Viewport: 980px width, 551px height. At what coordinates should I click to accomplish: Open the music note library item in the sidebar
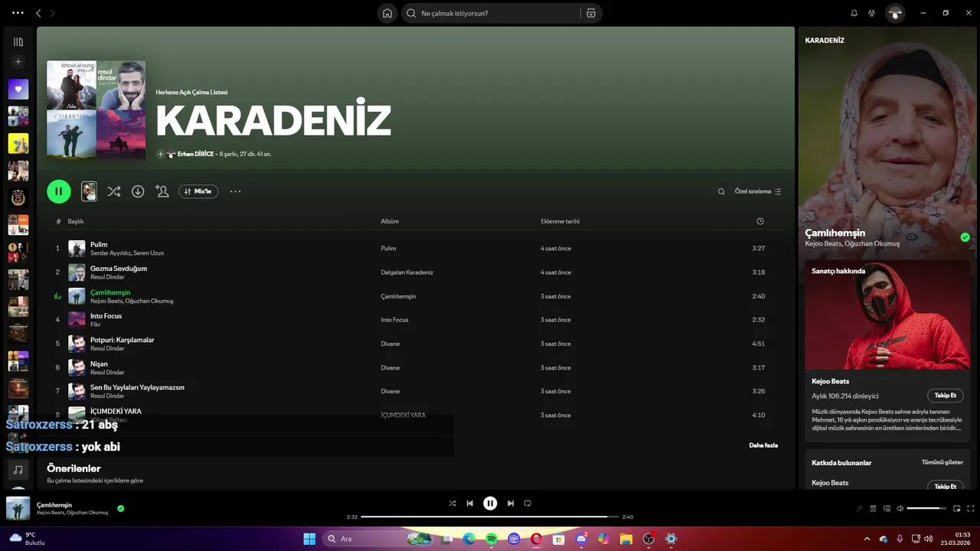(18, 469)
